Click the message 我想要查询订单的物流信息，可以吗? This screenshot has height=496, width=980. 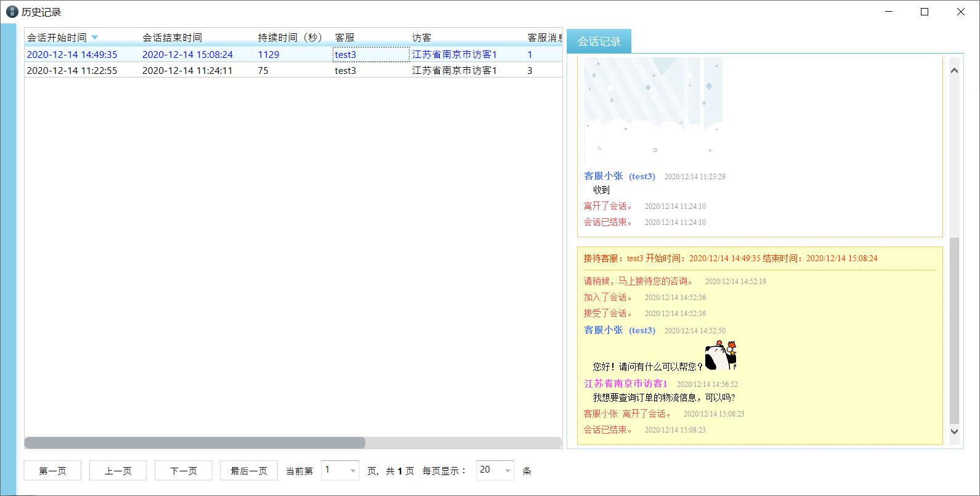point(664,397)
